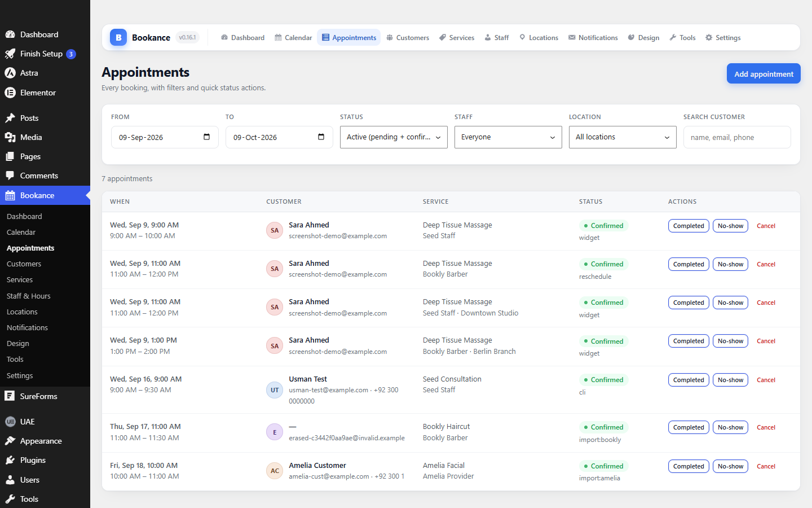
Task: Expand the Status filter dropdown
Action: point(394,137)
